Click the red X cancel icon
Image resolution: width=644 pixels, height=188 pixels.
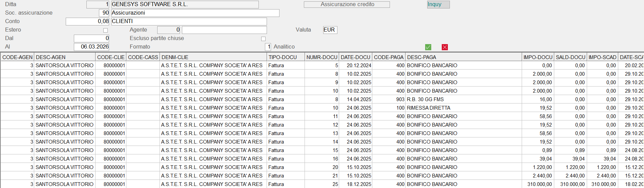coord(445,47)
